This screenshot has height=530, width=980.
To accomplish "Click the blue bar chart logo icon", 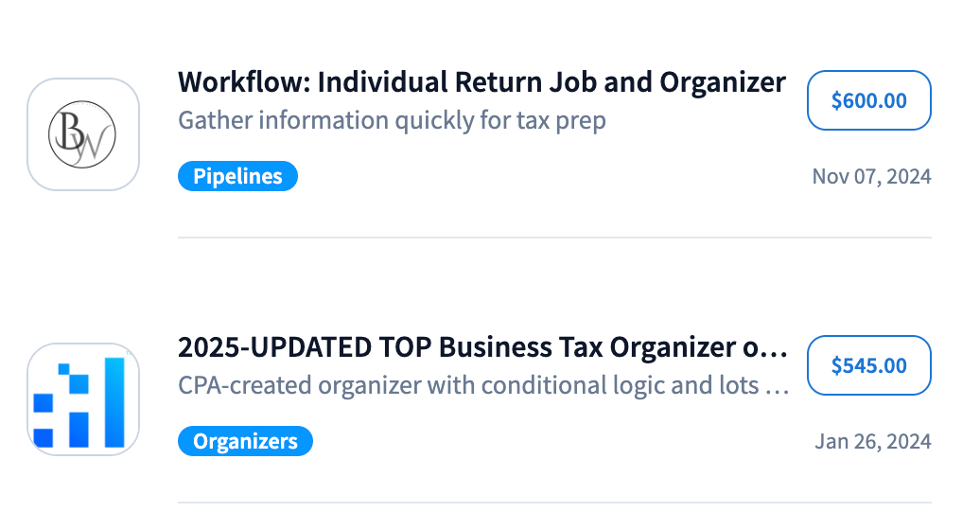I will click(83, 399).
